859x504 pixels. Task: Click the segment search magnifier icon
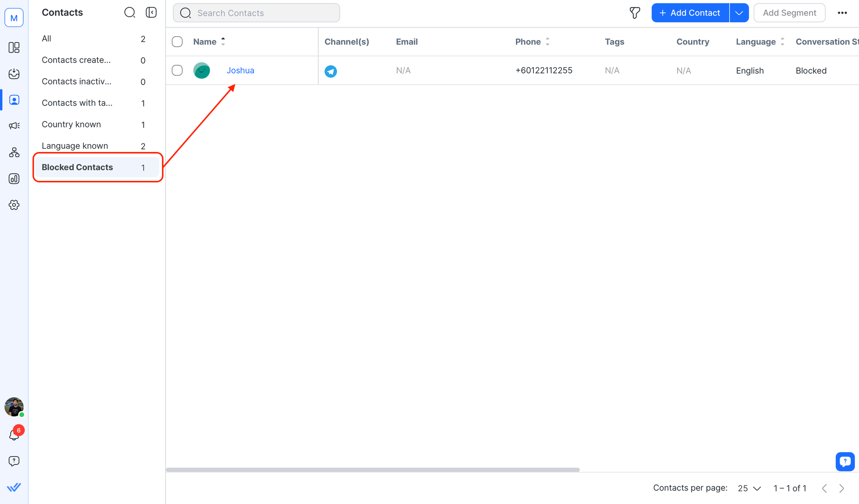point(129,12)
